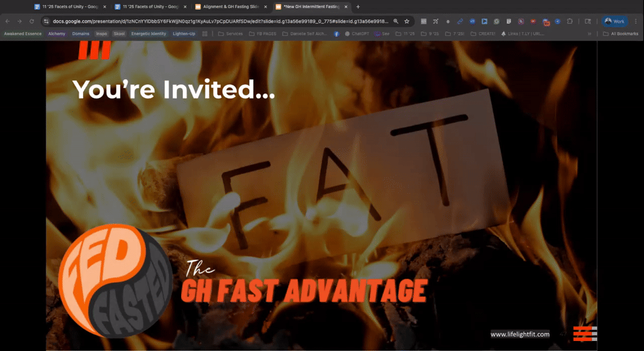Click the blue play-button extension icon
This screenshot has height=351, width=644.
484,21
